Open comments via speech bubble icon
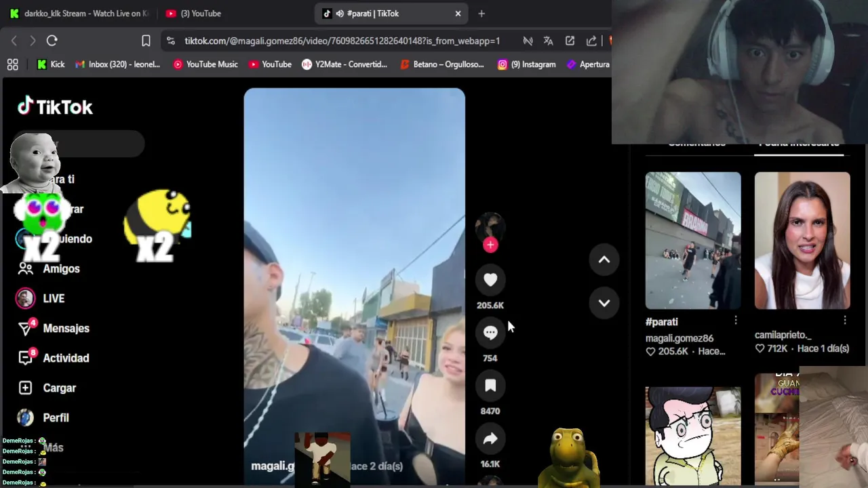Screen dimensions: 868x488 point(490,332)
